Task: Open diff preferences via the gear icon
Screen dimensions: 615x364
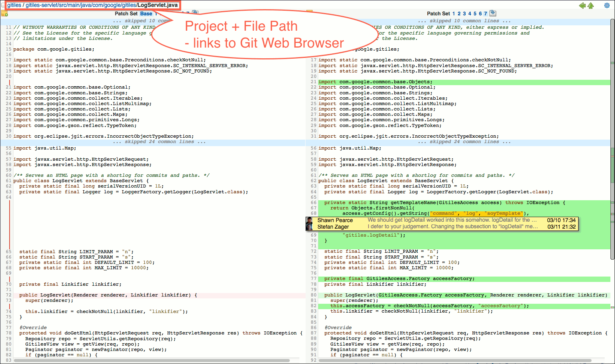Action: click(x=607, y=5)
